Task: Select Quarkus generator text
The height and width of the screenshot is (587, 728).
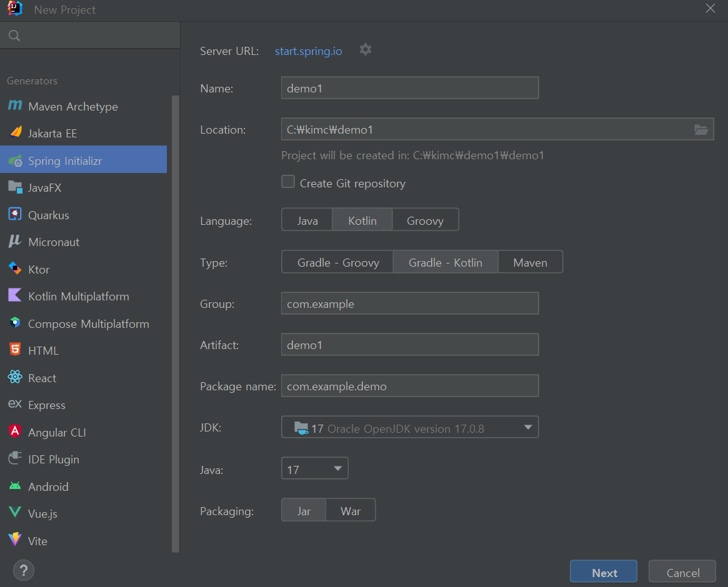Action: point(49,215)
